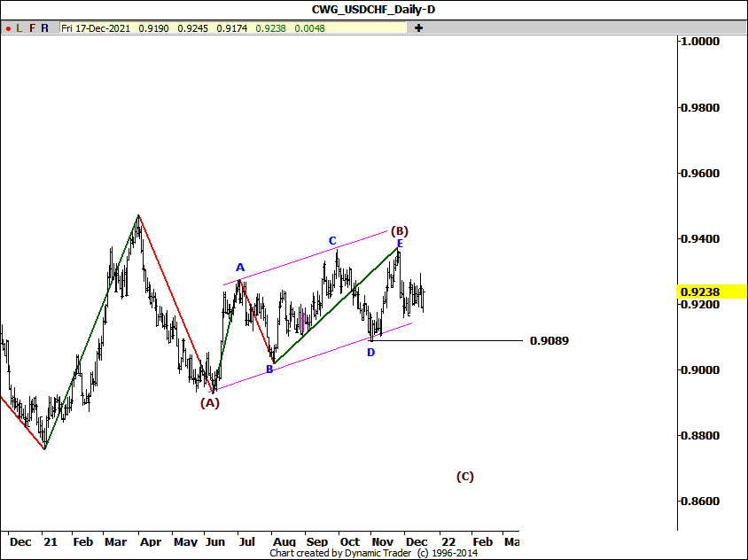This screenshot has height=560, width=748.
Task: Click the 0.8800 price axis label
Action: [x=700, y=435]
